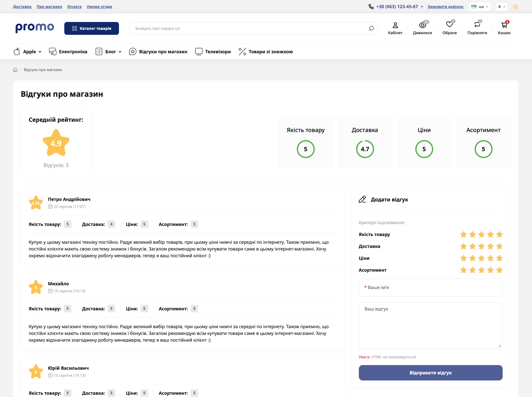Click the search magnifier icon
The image size is (532, 397).
pos(371,28)
